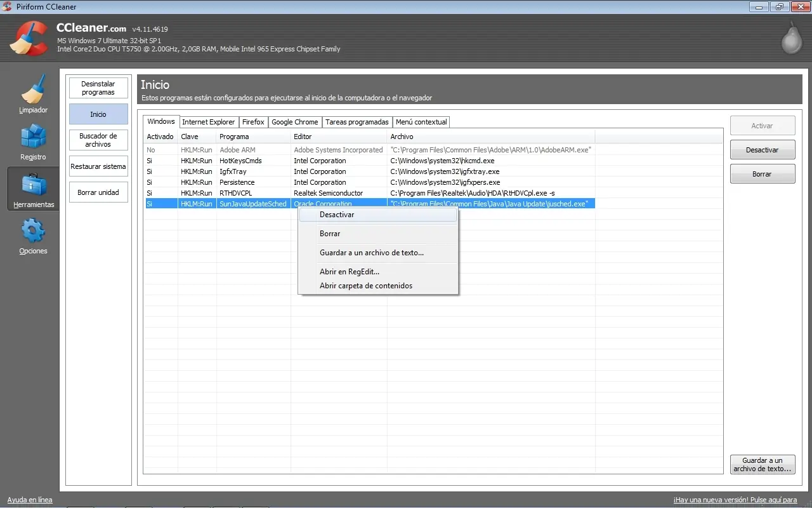Sort by the Clave column header
812x508 pixels.
197,137
